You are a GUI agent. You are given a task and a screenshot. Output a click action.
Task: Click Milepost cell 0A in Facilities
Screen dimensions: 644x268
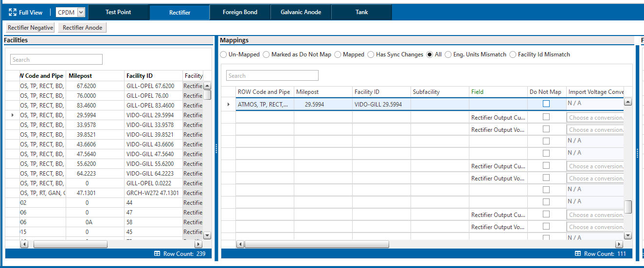pos(95,222)
